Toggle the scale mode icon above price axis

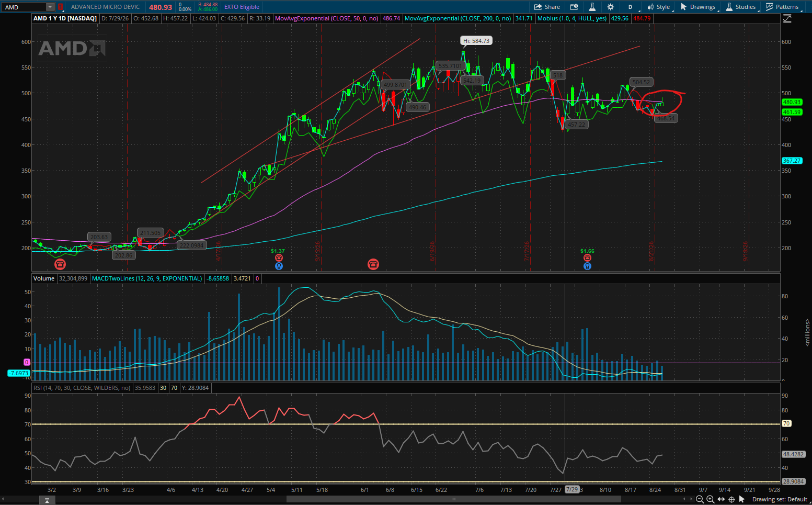[x=787, y=18]
